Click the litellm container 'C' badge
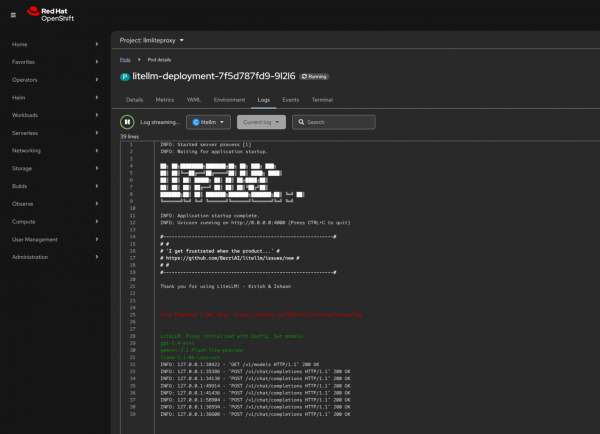 click(x=196, y=122)
